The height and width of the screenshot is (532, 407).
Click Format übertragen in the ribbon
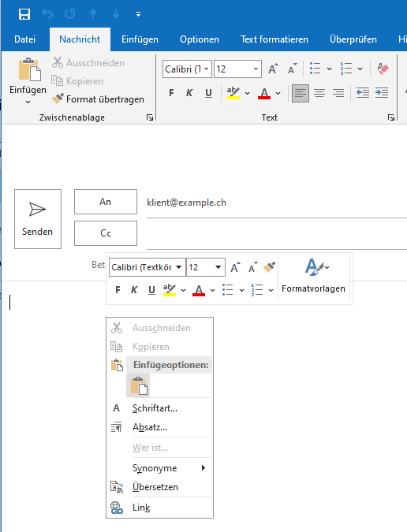pos(98,99)
